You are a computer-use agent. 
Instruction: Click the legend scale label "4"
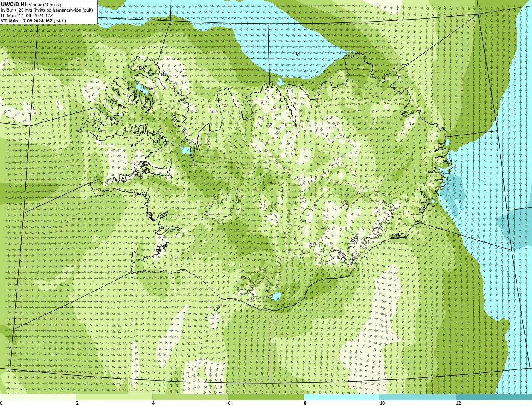[153, 403]
